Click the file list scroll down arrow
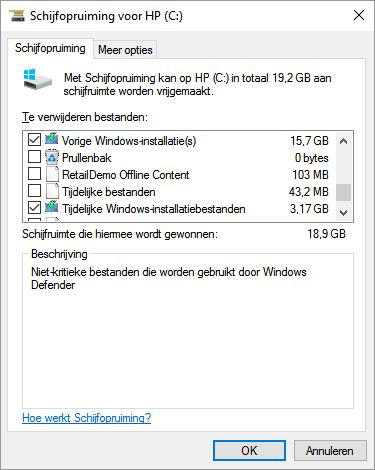375x470 pixels. pos(343,212)
